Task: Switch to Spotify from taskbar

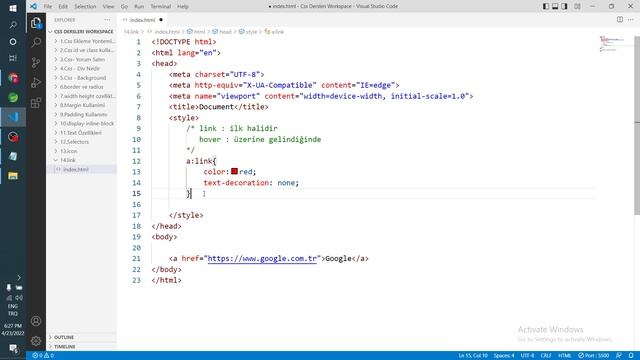Action: [13, 98]
